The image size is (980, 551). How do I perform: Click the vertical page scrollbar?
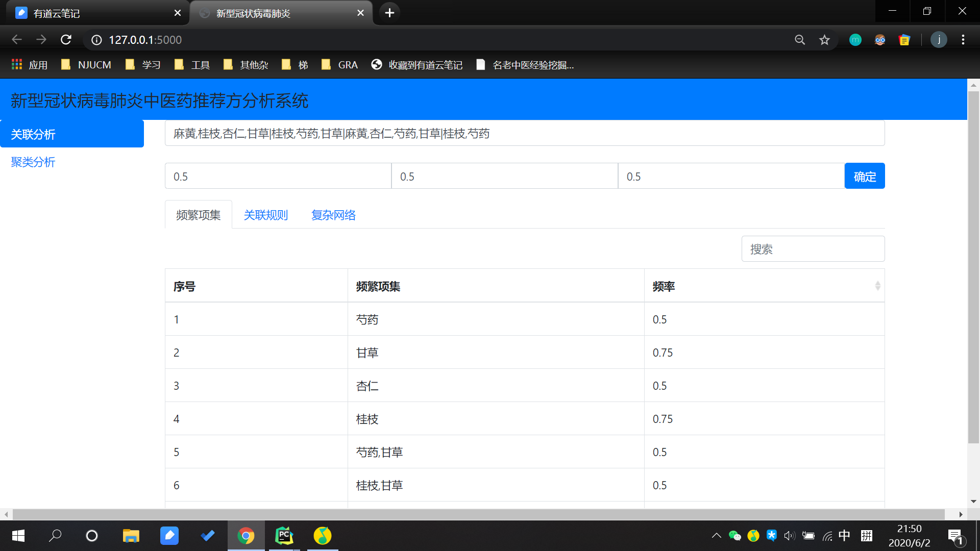[x=973, y=265]
